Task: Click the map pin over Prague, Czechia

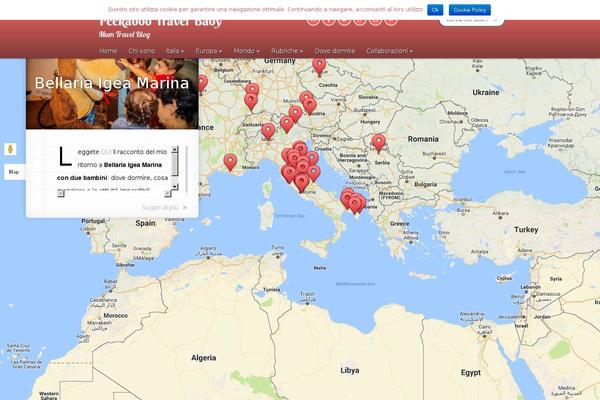Action: [x=319, y=67]
